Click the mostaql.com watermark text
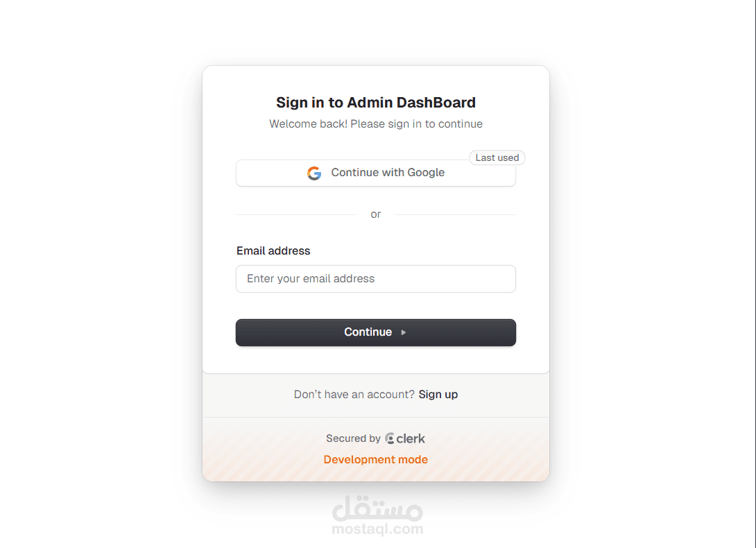This screenshot has height=548, width=756. (x=377, y=529)
